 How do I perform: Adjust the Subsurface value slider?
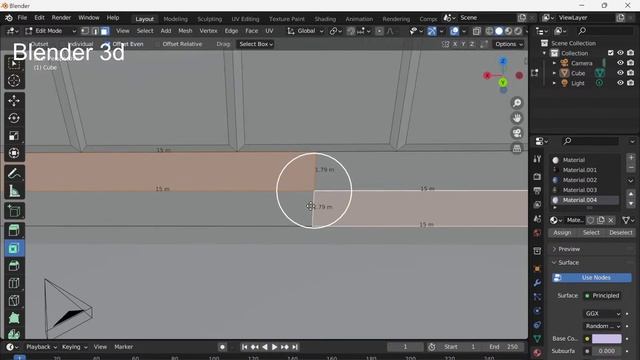(x=607, y=351)
